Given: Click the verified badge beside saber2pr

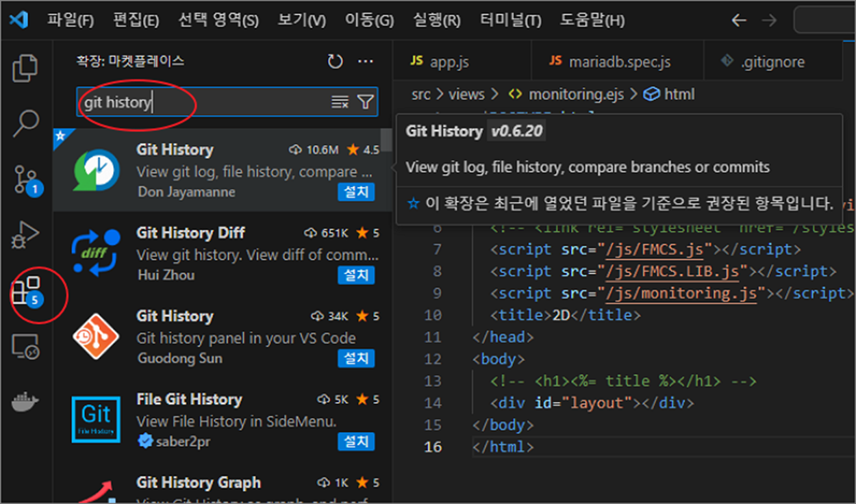Looking at the screenshot, I should point(144,442).
